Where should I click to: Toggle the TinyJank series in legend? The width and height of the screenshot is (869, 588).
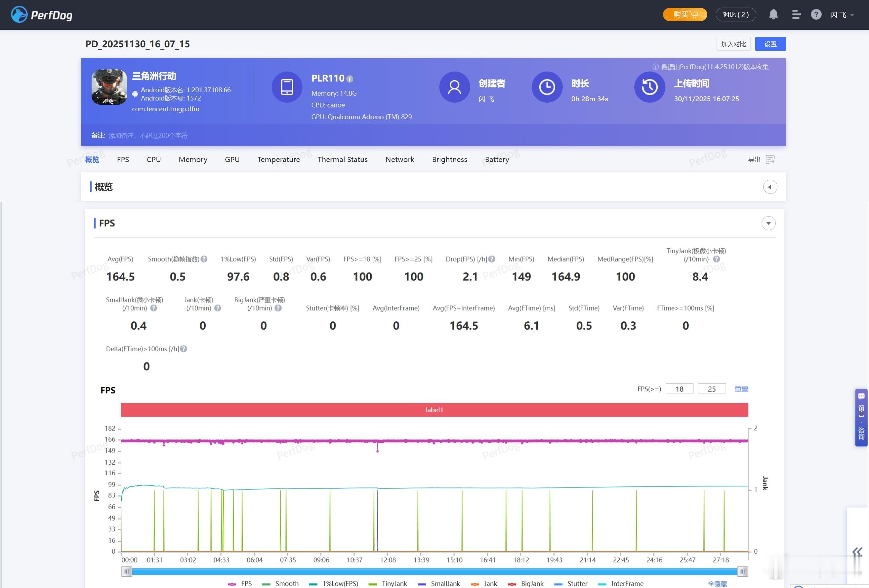pos(388,584)
